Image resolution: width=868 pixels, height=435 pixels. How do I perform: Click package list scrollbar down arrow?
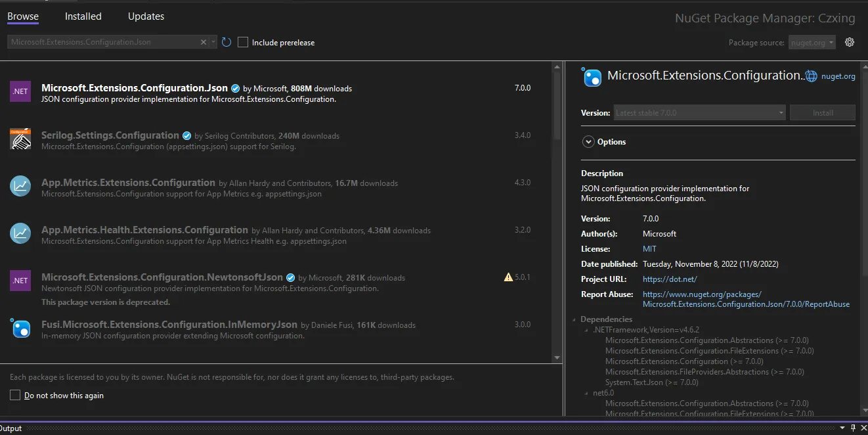pyautogui.click(x=557, y=357)
